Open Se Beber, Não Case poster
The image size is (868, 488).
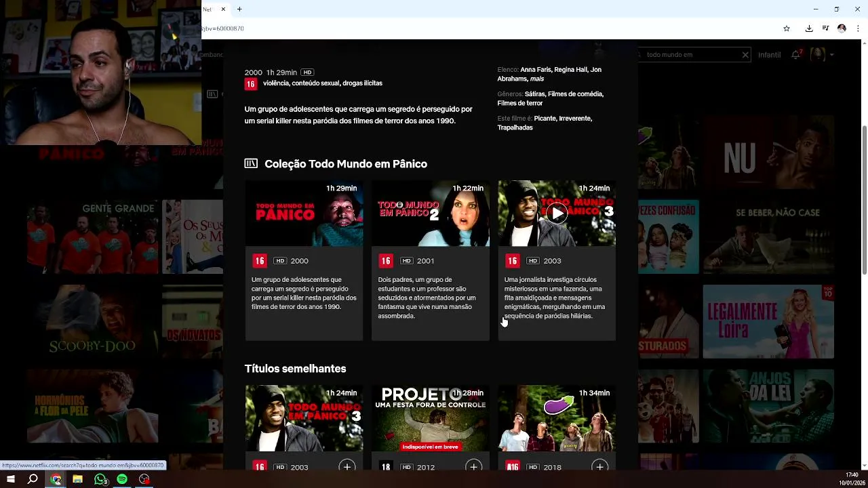(x=768, y=237)
